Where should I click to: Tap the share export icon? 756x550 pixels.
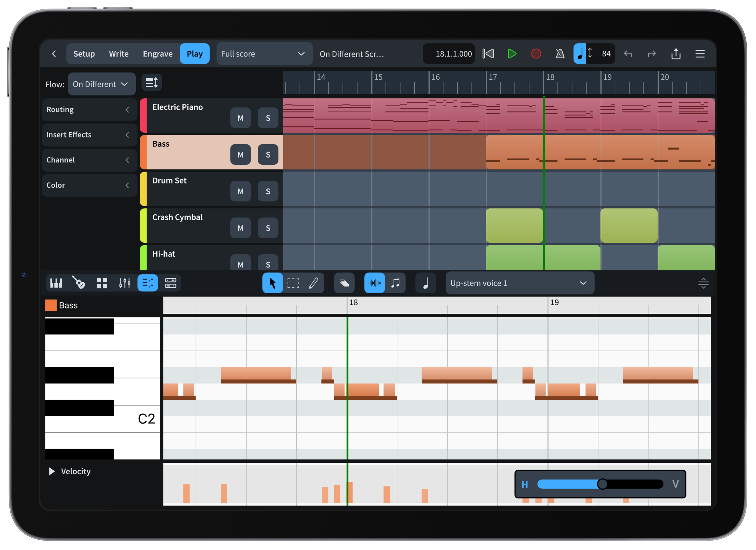click(x=676, y=54)
